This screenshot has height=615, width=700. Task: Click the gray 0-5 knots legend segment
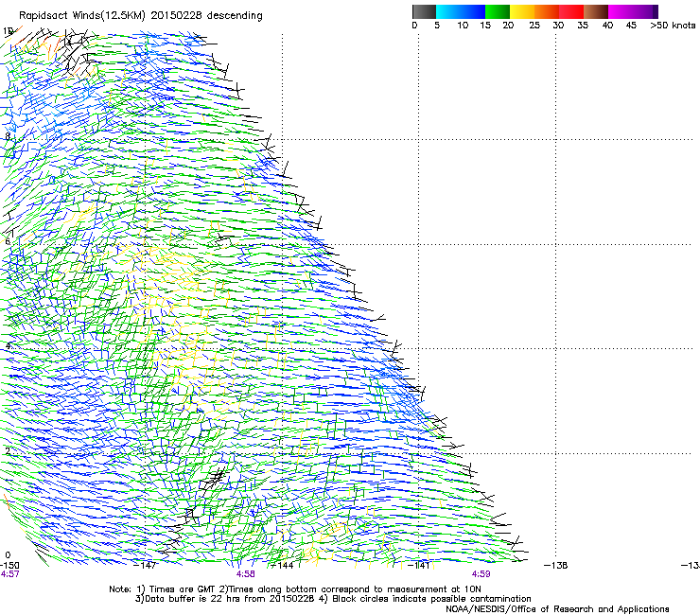pyautogui.click(x=424, y=11)
